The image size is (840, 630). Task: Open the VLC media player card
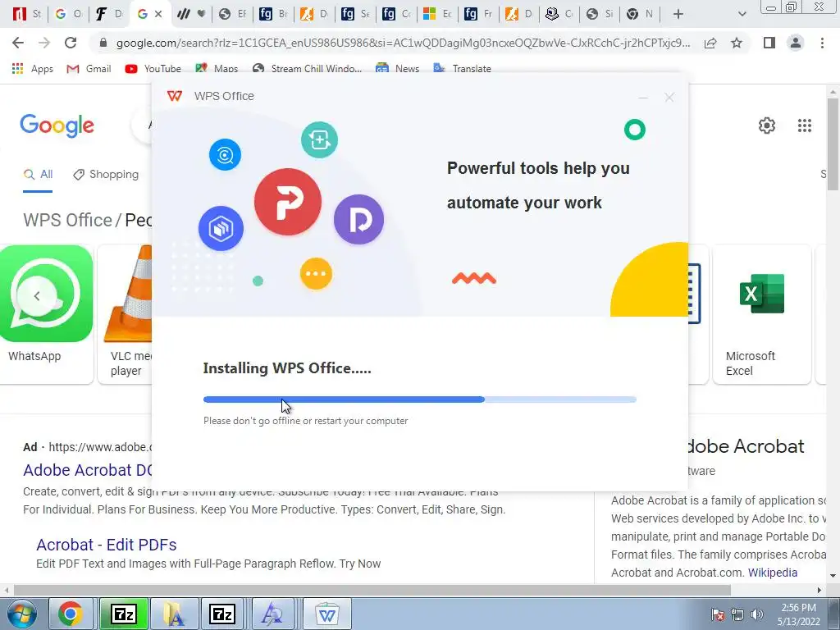coord(126,314)
